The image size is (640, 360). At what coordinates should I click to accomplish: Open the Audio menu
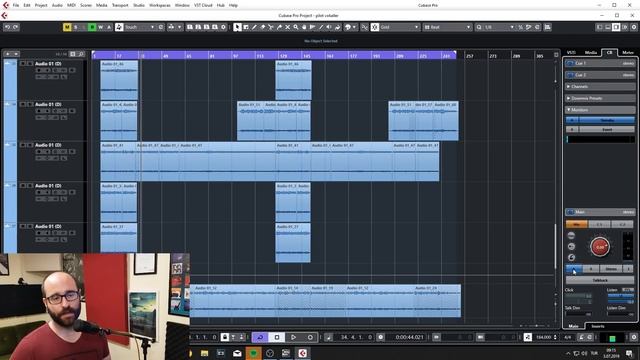click(57, 5)
